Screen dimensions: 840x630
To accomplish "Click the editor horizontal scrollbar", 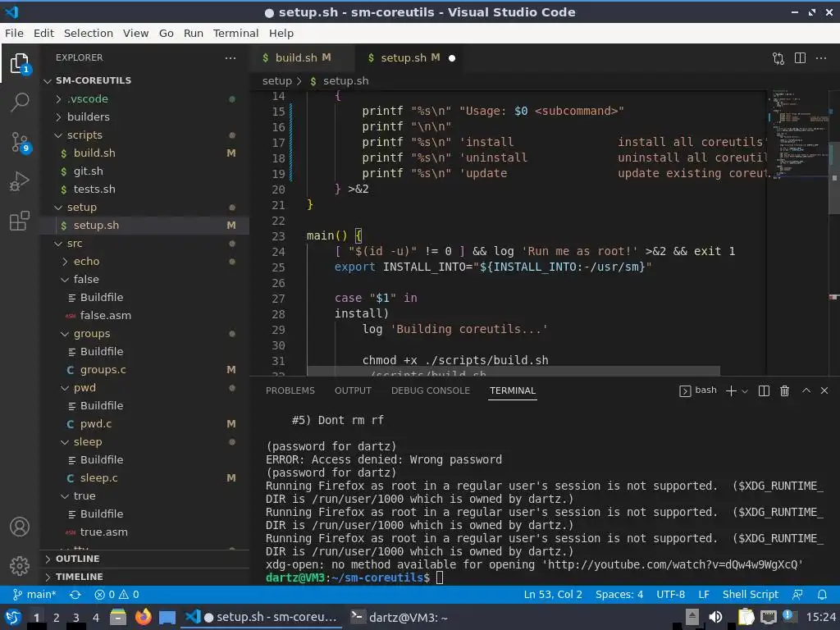I will pyautogui.click(x=514, y=372).
